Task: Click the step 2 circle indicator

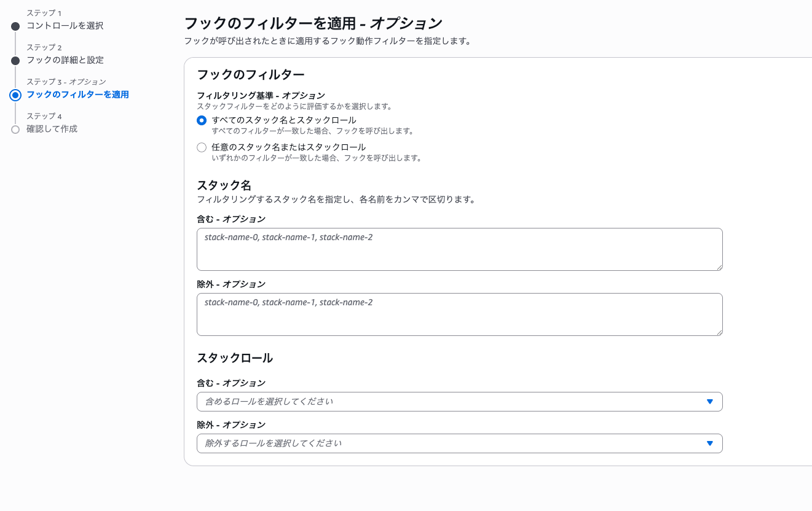Action: pyautogui.click(x=15, y=60)
